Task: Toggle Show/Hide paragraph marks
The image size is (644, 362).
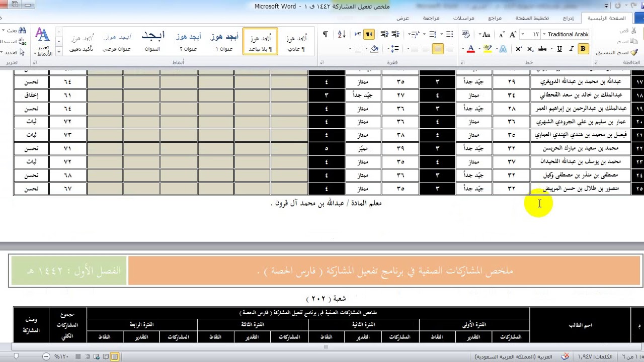Action: point(326,34)
